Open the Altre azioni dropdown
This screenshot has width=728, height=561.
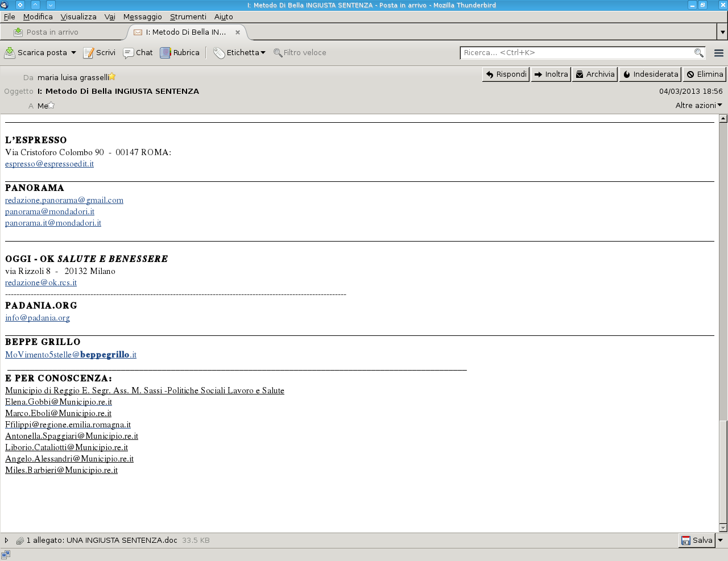coord(698,106)
